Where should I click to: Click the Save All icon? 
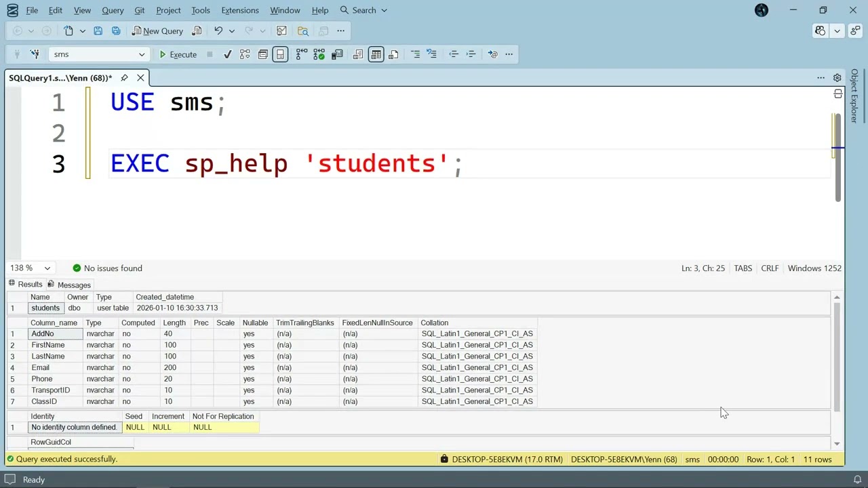(x=116, y=30)
